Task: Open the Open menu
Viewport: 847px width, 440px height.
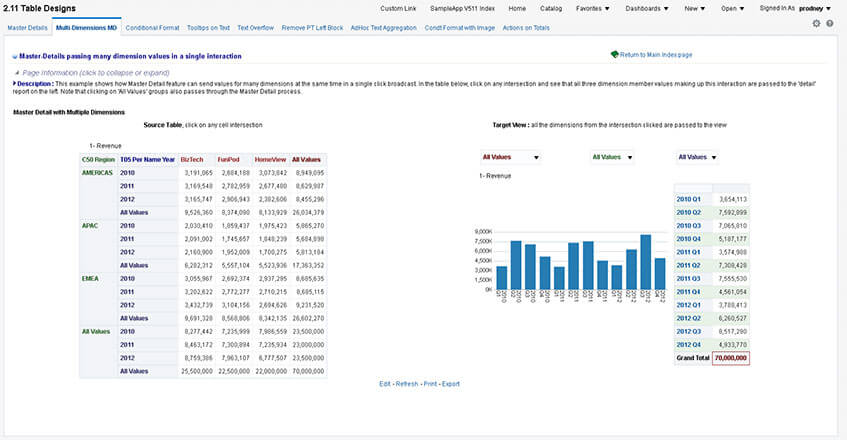Action: pos(732,9)
